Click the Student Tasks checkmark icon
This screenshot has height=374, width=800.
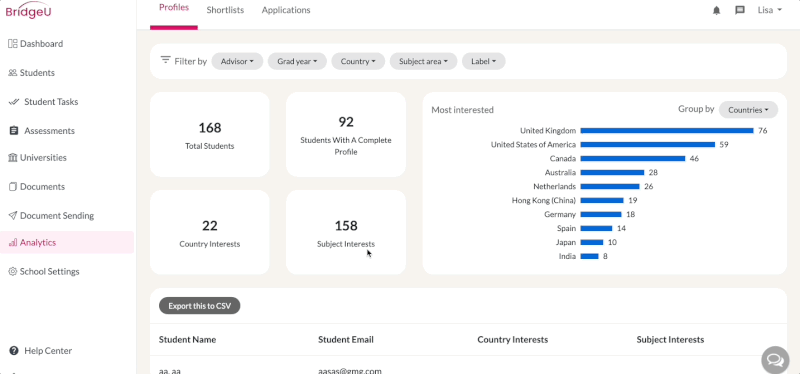[x=14, y=102]
